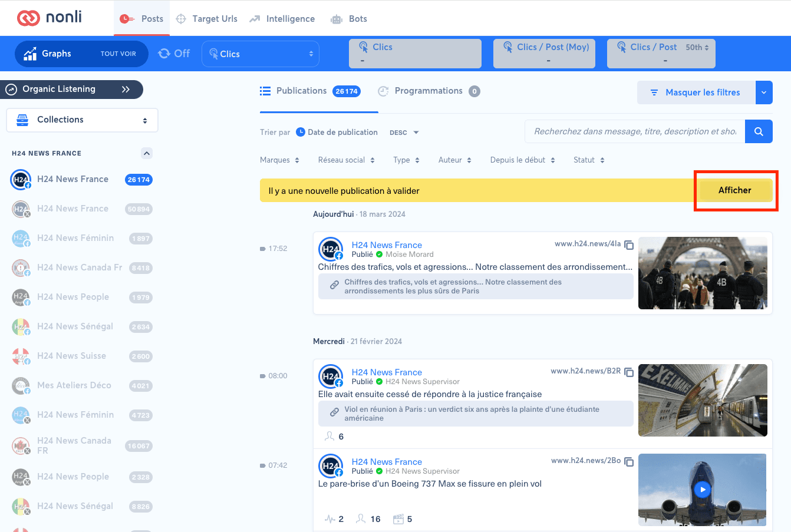This screenshot has height=532, width=791.
Task: Click the video clapper icon showing 5
Action: point(398,518)
